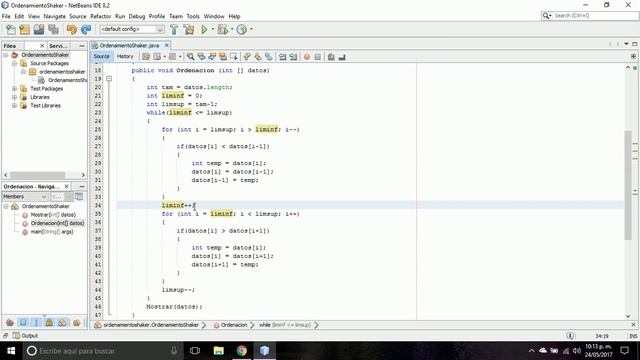This screenshot has width=640, height=360.
Task: Click the Build Project hammer icon
Action: (174, 29)
